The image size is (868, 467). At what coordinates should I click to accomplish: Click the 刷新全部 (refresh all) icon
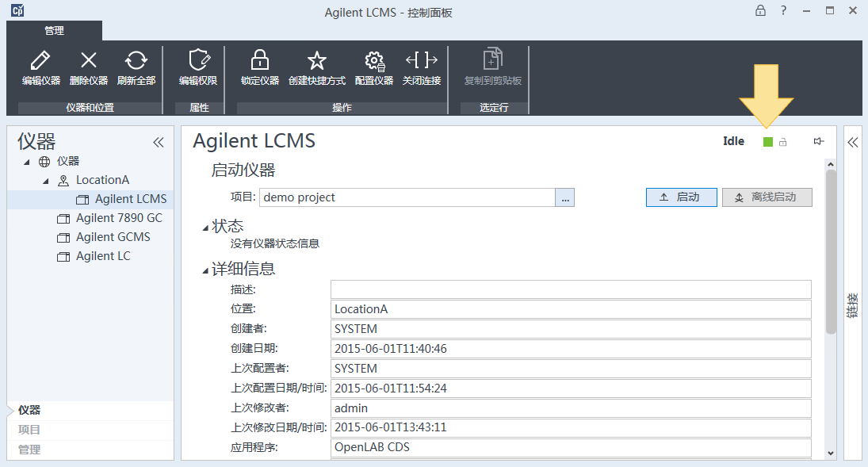point(136,59)
